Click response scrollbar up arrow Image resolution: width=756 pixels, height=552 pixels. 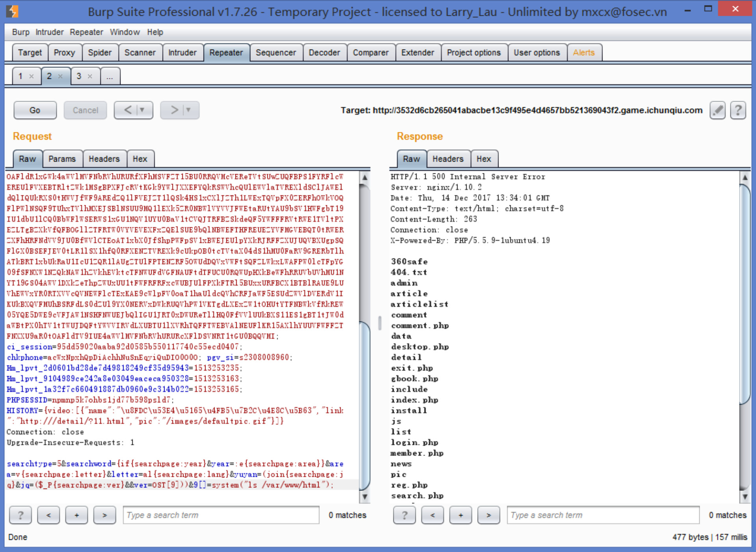point(745,178)
